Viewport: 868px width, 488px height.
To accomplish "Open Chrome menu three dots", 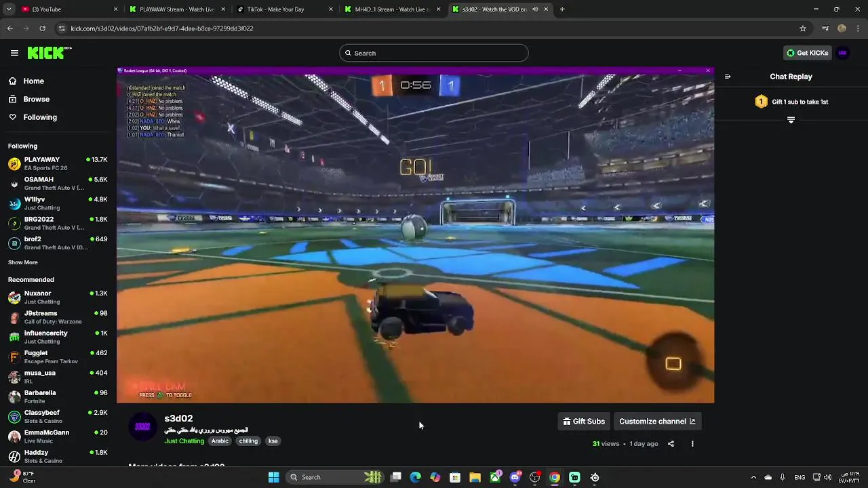I will pyautogui.click(x=859, y=28).
